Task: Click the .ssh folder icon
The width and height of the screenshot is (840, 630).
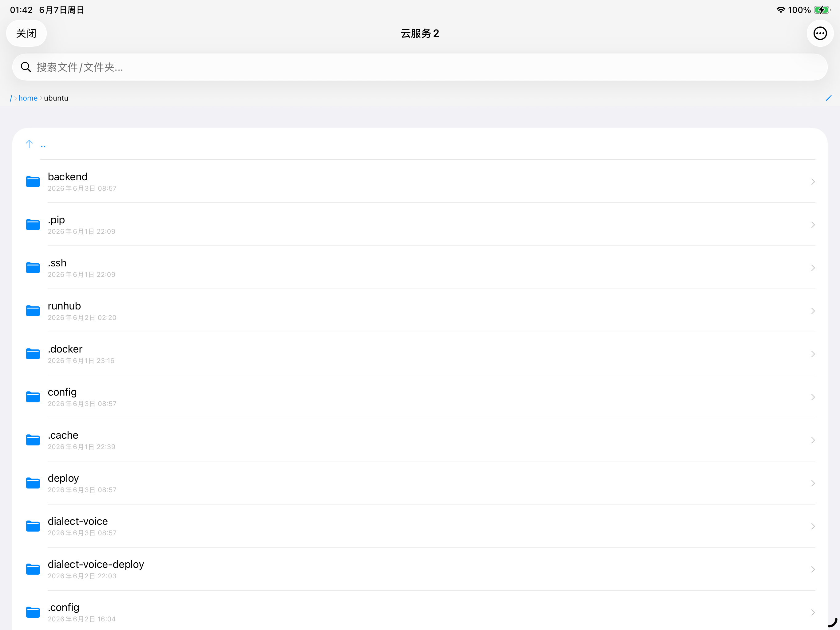Action: coord(33,268)
